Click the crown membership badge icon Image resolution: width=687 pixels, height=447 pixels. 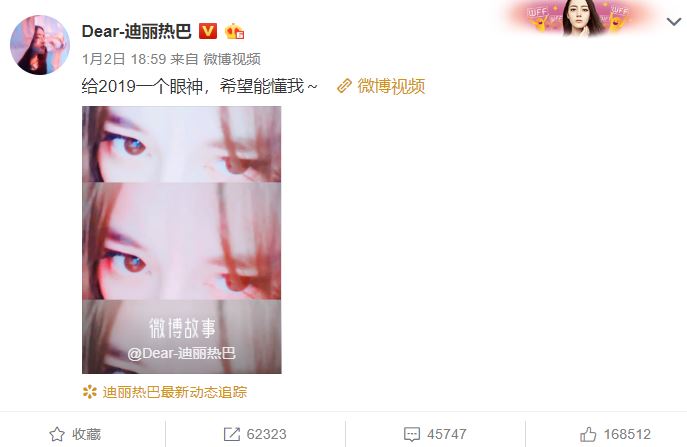tap(234, 32)
